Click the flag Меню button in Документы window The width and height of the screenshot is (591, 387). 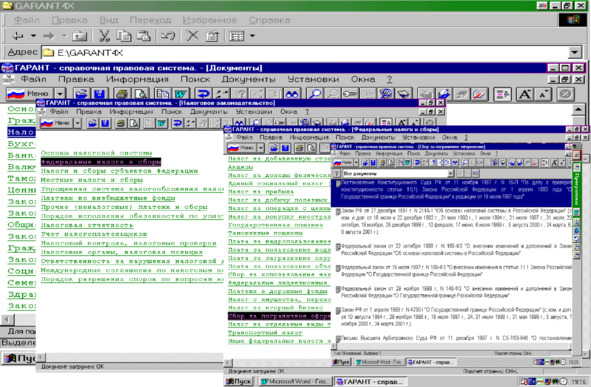pyautogui.click(x=29, y=93)
